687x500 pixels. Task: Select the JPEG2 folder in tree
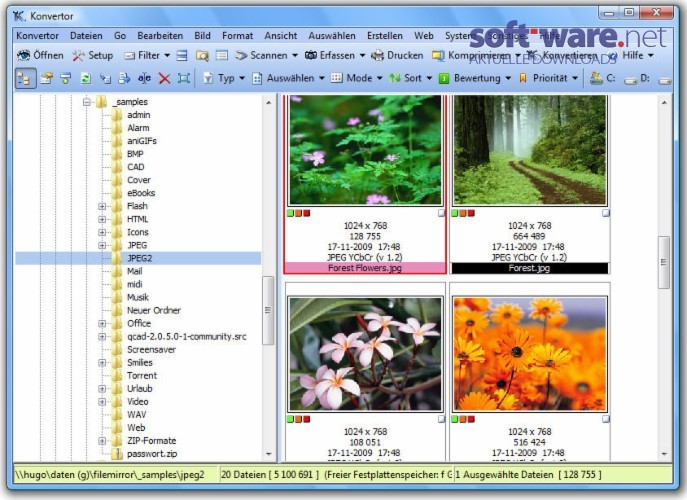[139, 258]
